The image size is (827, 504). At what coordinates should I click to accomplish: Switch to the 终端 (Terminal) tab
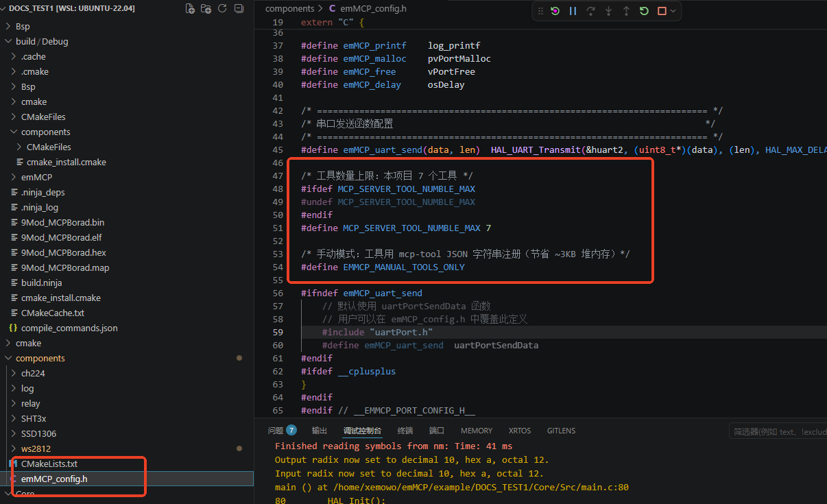405,431
